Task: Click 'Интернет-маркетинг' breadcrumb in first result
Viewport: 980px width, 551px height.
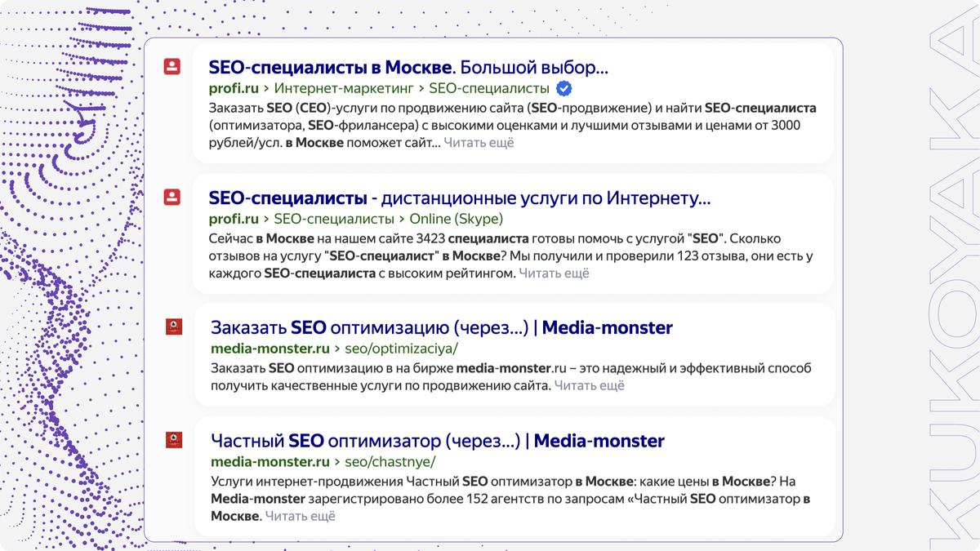Action: (345, 88)
